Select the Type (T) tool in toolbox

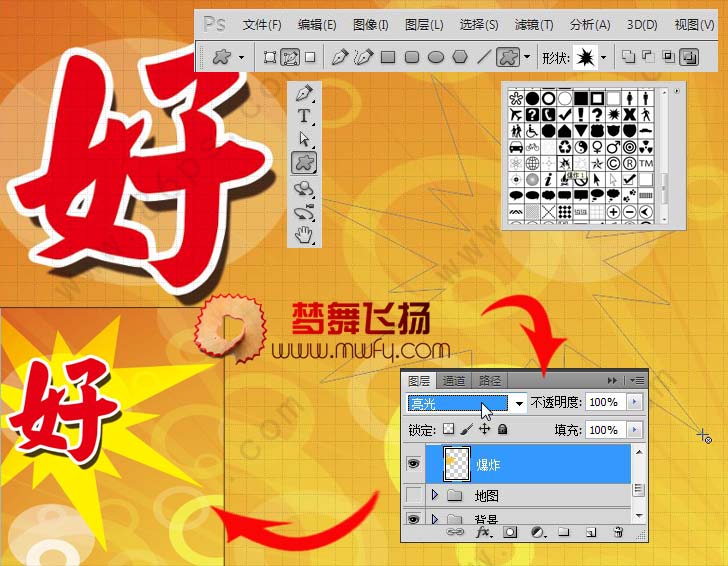tap(304, 116)
